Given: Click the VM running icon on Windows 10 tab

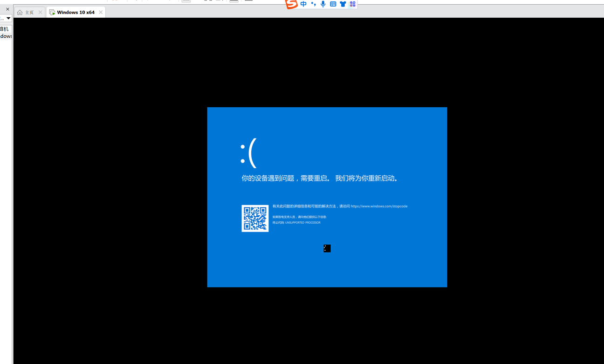Looking at the screenshot, I should coord(52,13).
